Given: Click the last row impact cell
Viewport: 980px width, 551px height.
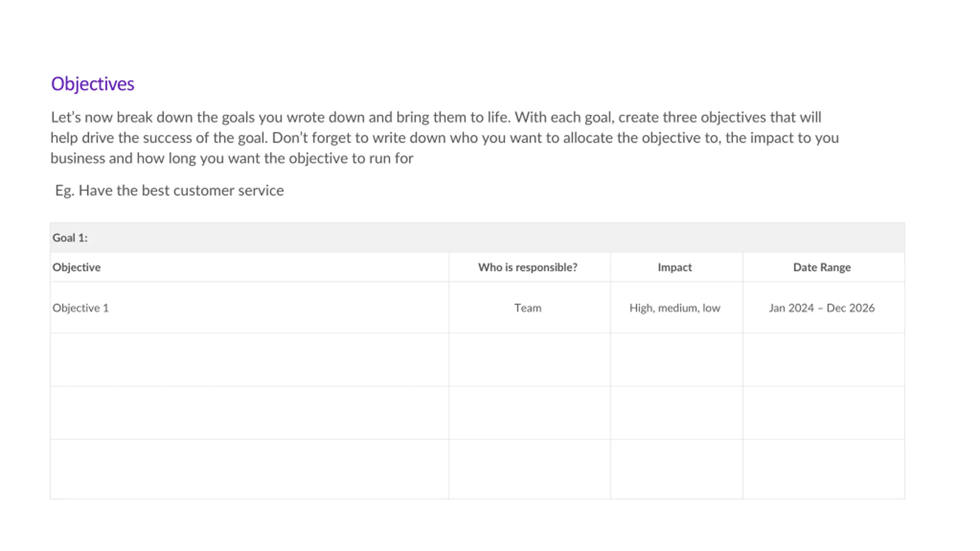Looking at the screenshot, I should [676, 469].
